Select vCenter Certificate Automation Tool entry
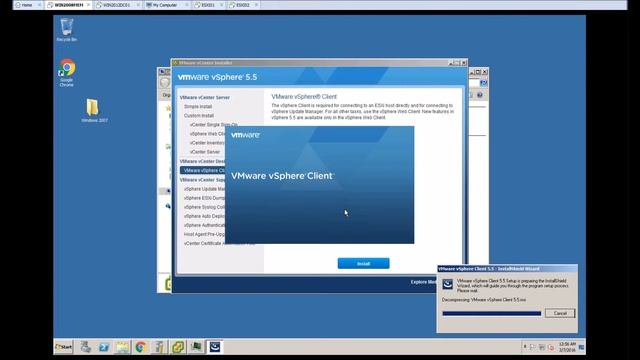Viewport: 640px width, 360px height. (x=219, y=243)
